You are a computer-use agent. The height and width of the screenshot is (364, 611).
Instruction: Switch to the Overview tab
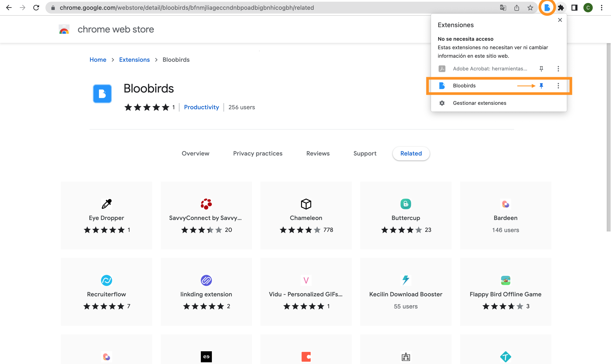pos(195,154)
